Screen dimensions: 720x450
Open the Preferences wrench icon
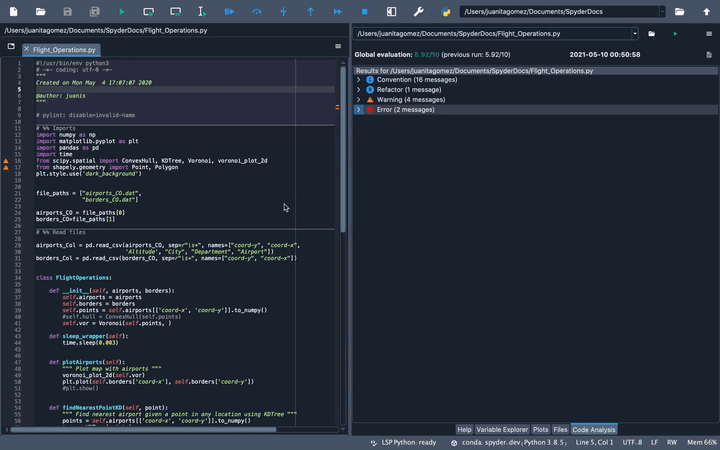coord(418,11)
